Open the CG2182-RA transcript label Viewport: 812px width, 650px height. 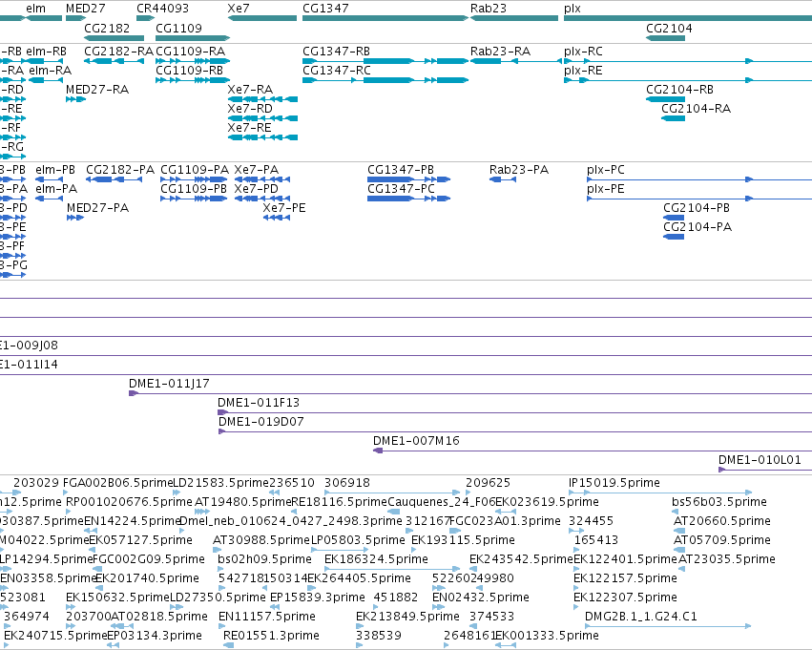click(x=118, y=52)
